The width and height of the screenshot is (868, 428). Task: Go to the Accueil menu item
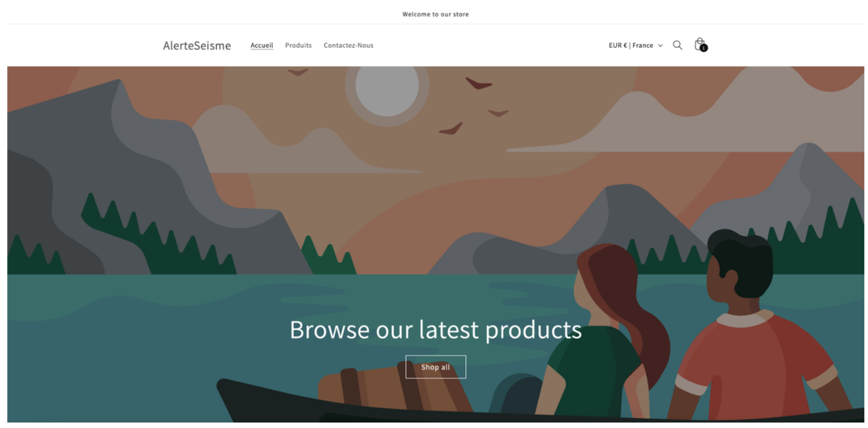pos(262,46)
